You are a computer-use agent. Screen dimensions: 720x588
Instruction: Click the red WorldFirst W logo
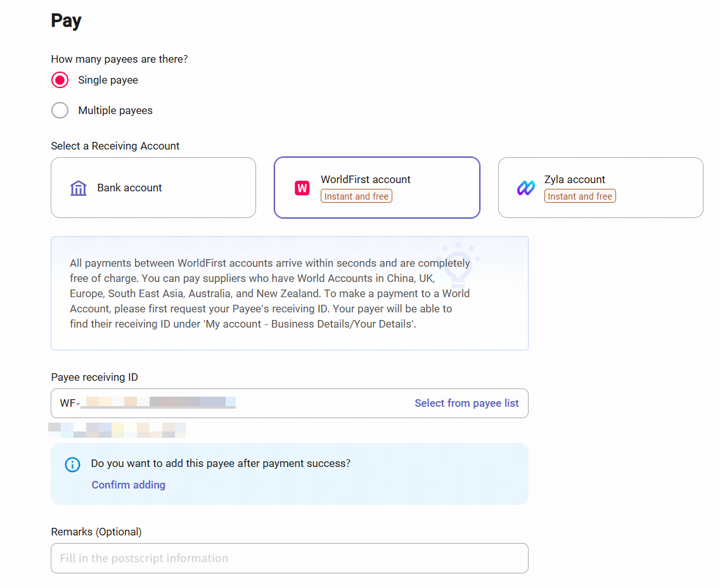tap(302, 188)
